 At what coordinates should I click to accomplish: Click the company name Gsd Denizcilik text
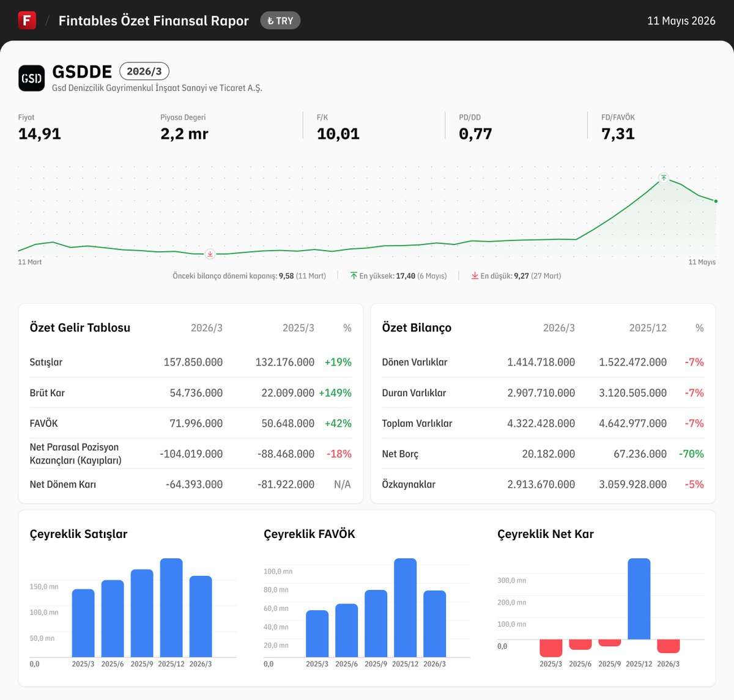(x=157, y=88)
